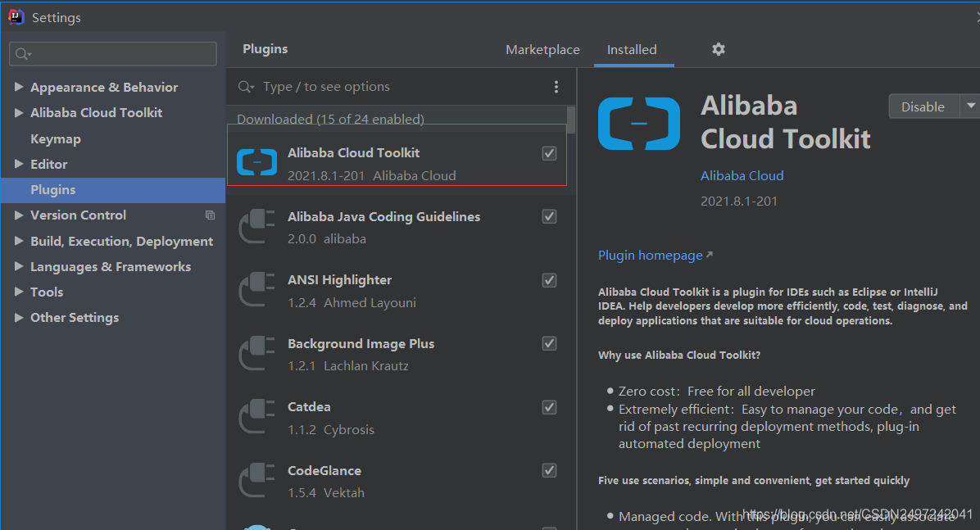Click the Background Image Plus plug icon

coord(256,353)
